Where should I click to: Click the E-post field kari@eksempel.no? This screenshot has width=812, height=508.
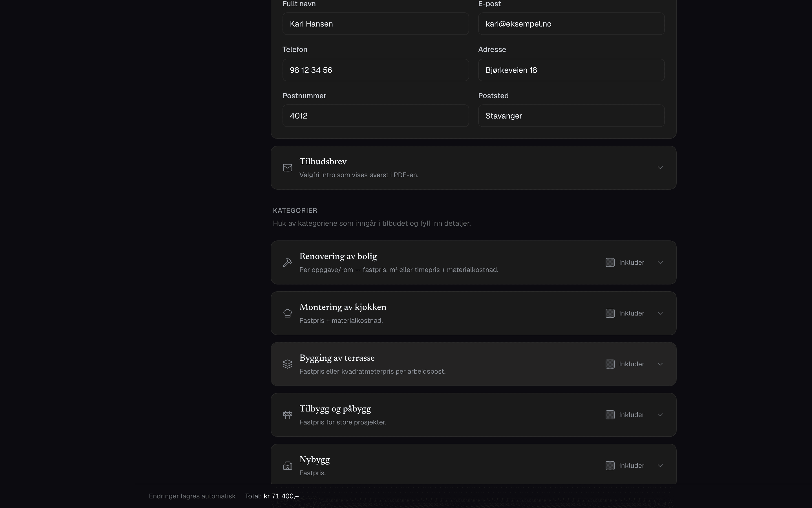(x=571, y=24)
